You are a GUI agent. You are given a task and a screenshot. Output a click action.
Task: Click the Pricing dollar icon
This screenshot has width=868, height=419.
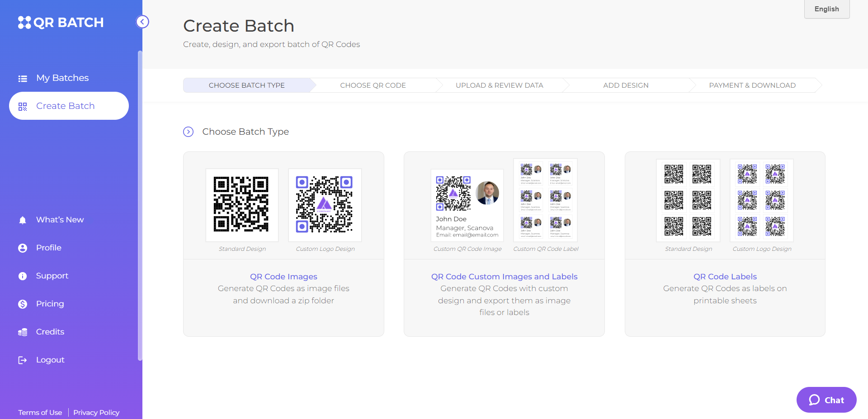[23, 304]
